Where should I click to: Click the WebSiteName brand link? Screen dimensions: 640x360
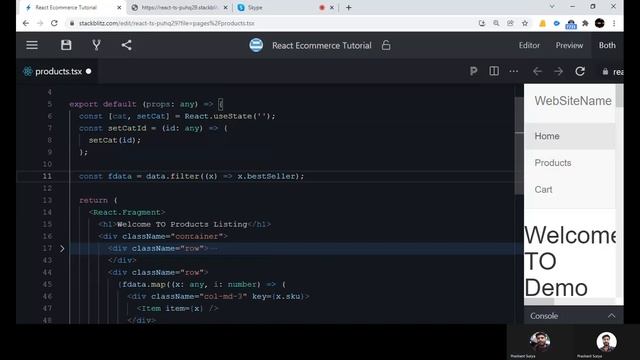tap(573, 101)
